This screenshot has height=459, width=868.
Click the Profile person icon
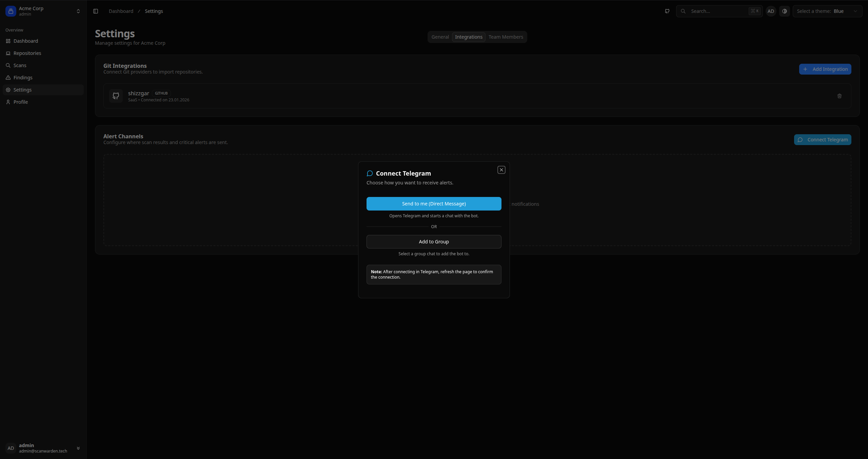(8, 102)
